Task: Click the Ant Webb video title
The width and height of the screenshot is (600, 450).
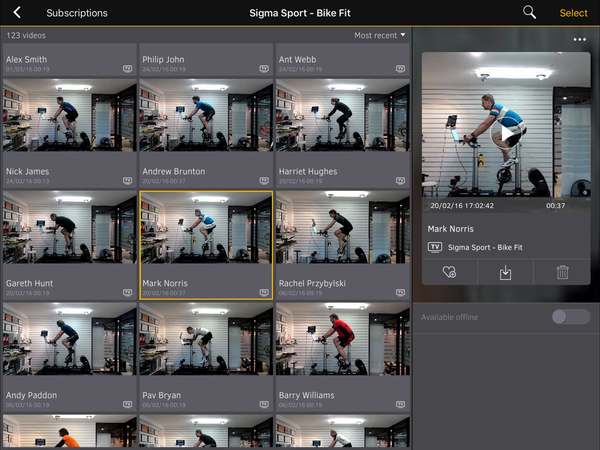Action: (x=297, y=59)
